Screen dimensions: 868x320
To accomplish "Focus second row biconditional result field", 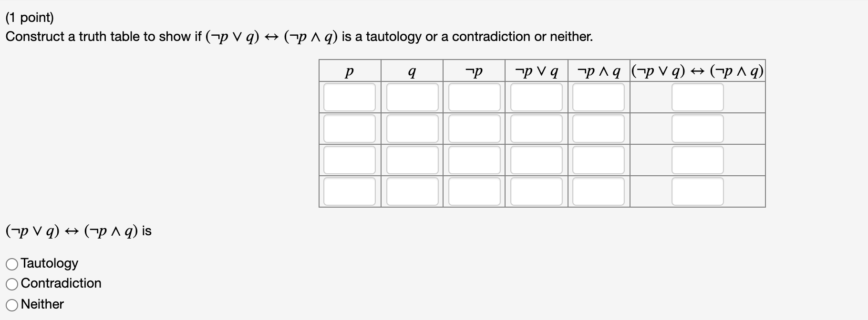I will coord(698,129).
